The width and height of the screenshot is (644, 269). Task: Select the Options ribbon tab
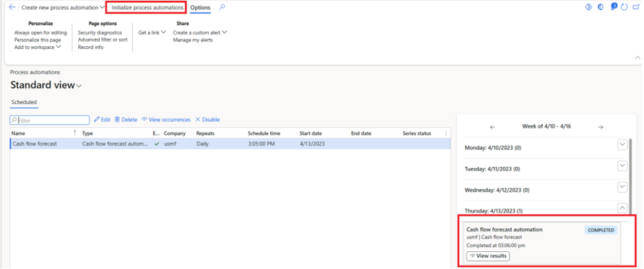200,7
